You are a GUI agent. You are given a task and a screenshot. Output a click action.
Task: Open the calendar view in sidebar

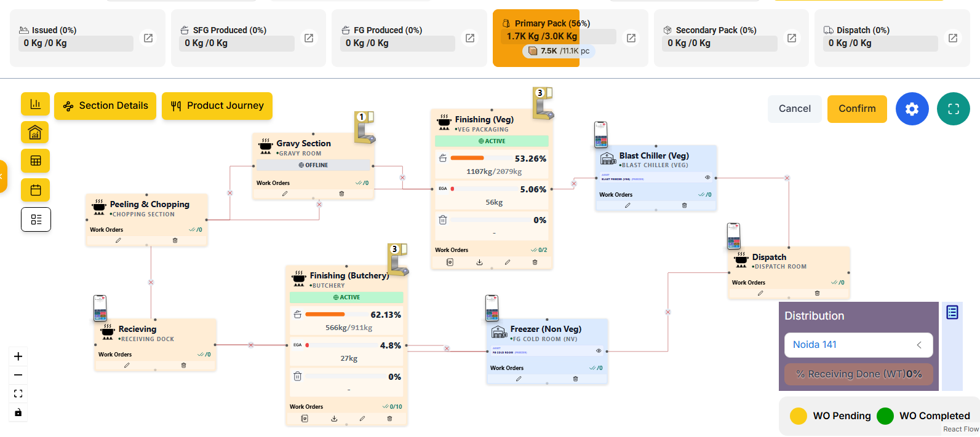(x=35, y=190)
